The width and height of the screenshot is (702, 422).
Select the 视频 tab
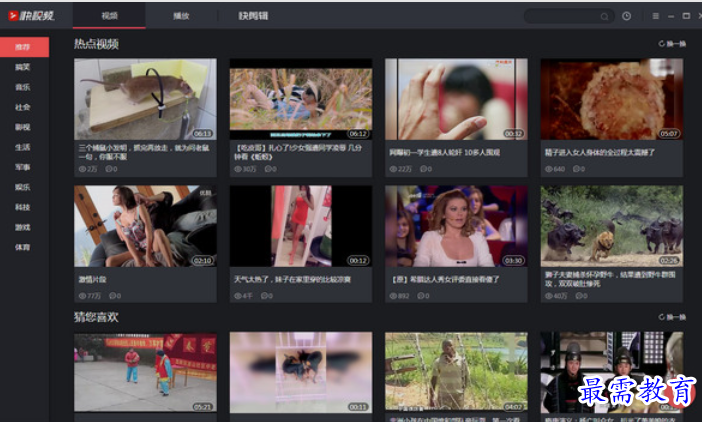109,16
